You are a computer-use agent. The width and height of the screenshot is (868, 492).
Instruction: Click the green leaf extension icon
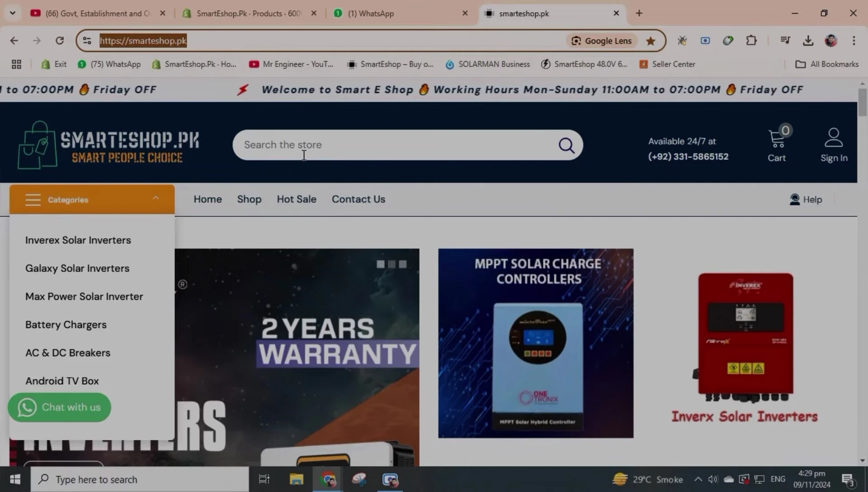click(x=728, y=41)
